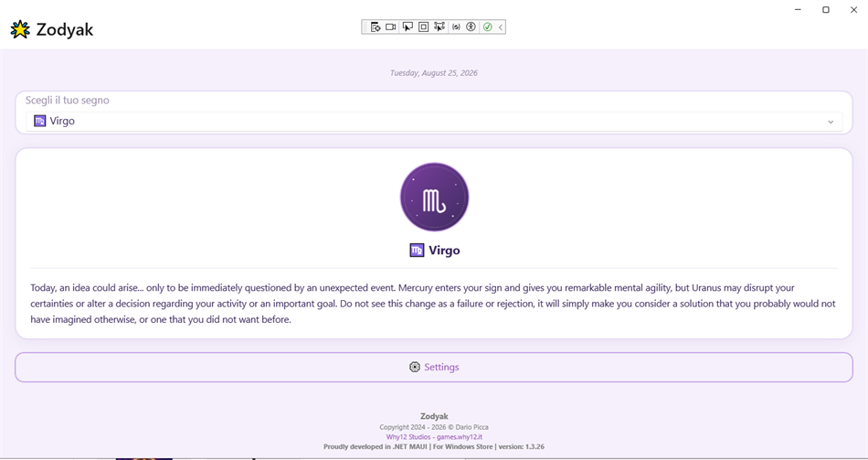Click the bold Zodyak name in the footer
Screen dimensions: 868x460
(x=434, y=416)
